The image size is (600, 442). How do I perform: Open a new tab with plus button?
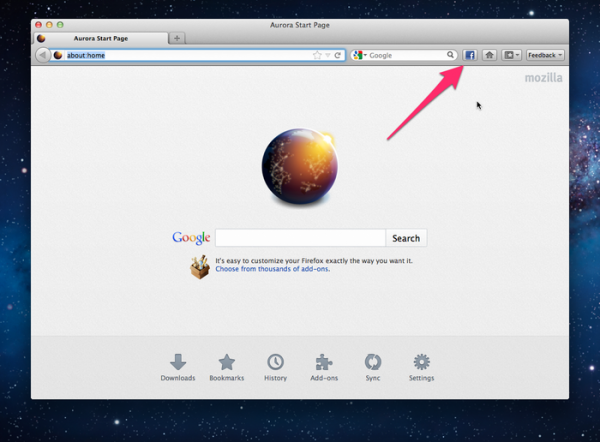(177, 38)
